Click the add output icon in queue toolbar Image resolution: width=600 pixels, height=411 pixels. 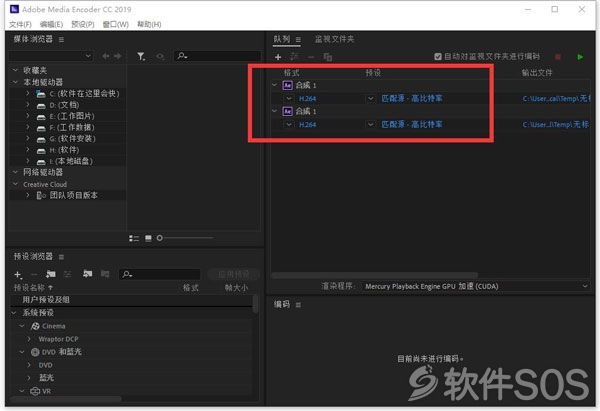294,57
